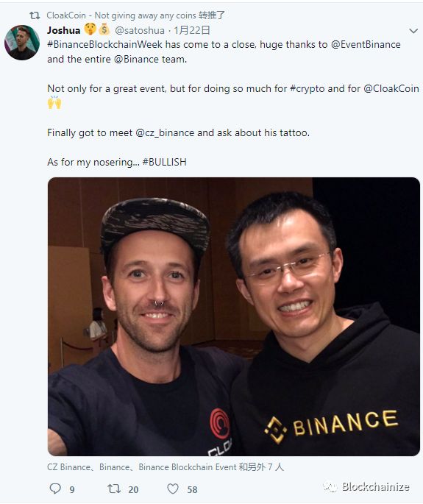This screenshot has height=504, width=423.
Task: Click the #BULLISH hashtag
Action: point(164,162)
